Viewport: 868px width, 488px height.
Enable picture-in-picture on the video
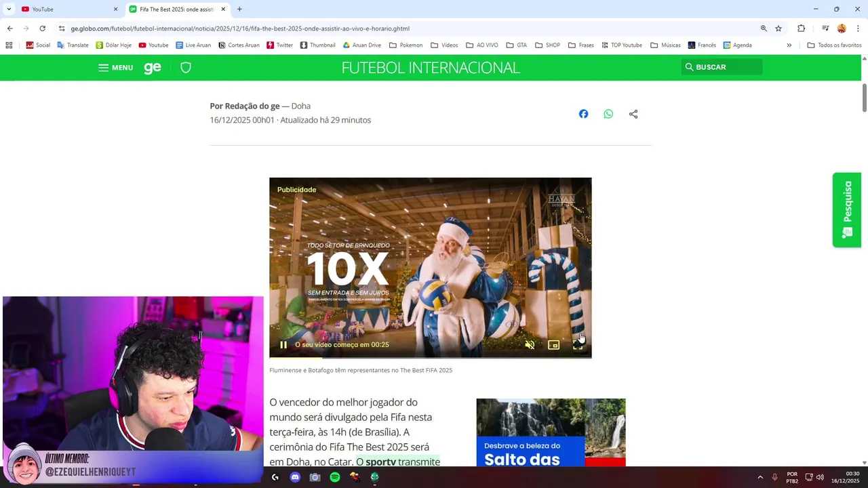coord(553,344)
